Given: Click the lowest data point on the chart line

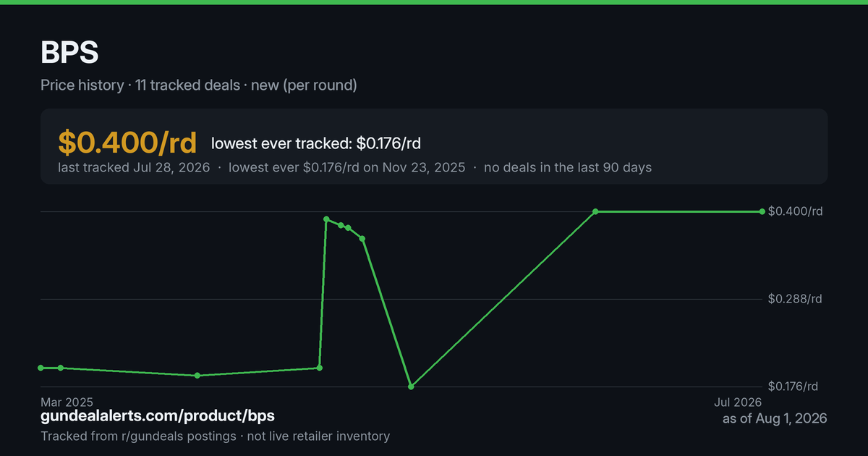Looking at the screenshot, I should tap(411, 387).
